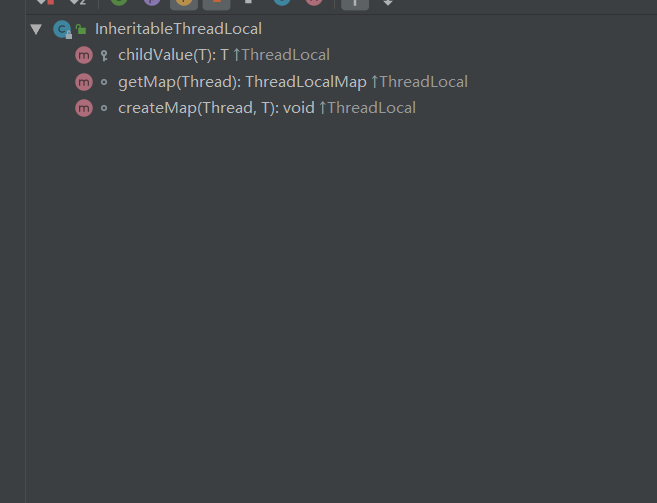The image size is (657, 503).
Task: Toggle Sort Alphabetically in toolbar
Action: tap(78, 2)
